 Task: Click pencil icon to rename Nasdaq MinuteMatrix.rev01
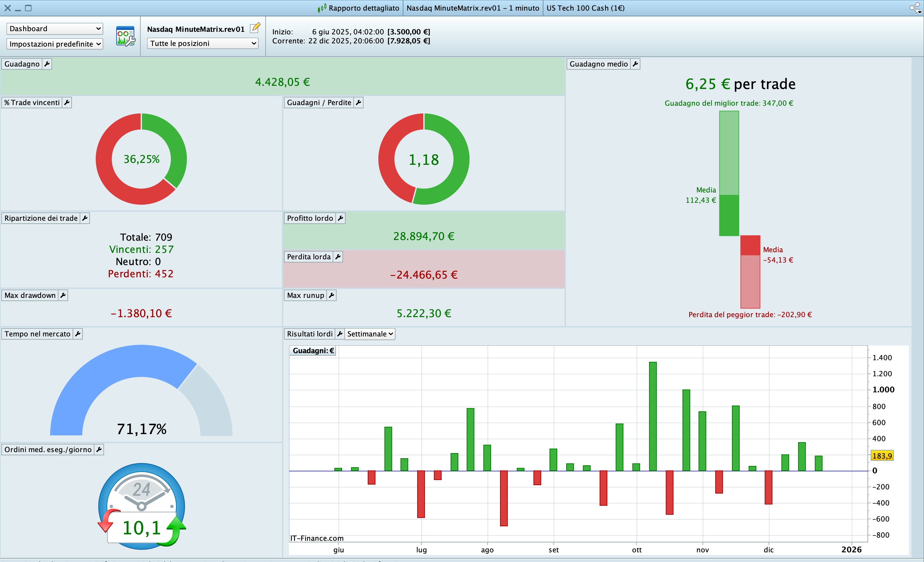pyautogui.click(x=255, y=28)
